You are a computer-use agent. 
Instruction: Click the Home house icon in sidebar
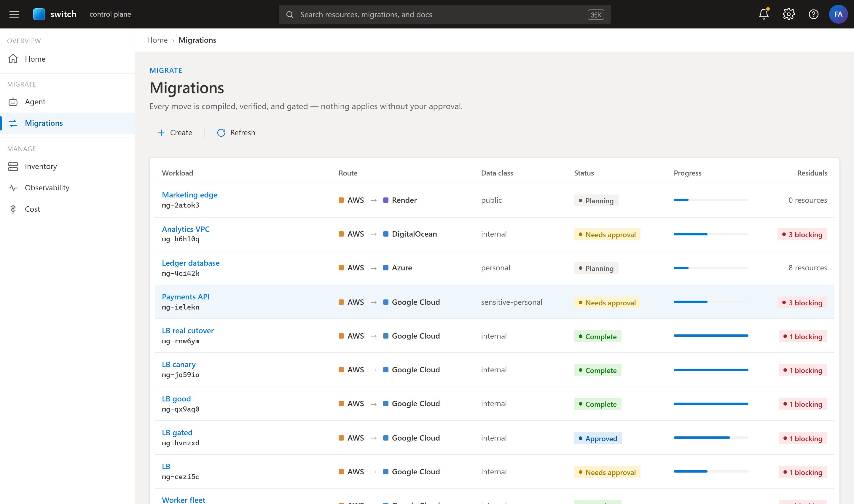13,59
